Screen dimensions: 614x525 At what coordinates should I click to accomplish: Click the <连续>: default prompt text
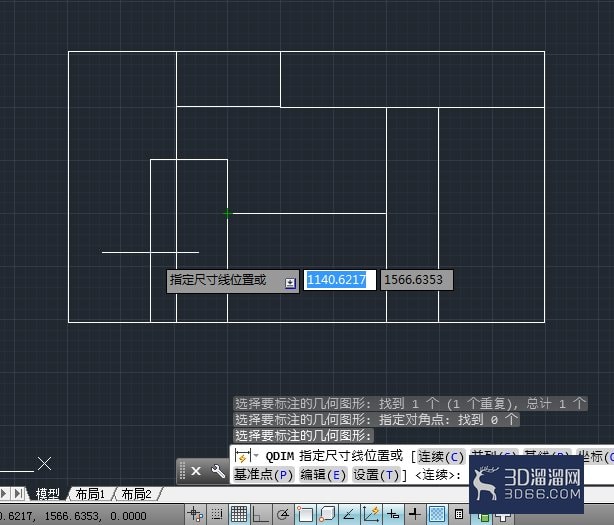(x=438, y=475)
